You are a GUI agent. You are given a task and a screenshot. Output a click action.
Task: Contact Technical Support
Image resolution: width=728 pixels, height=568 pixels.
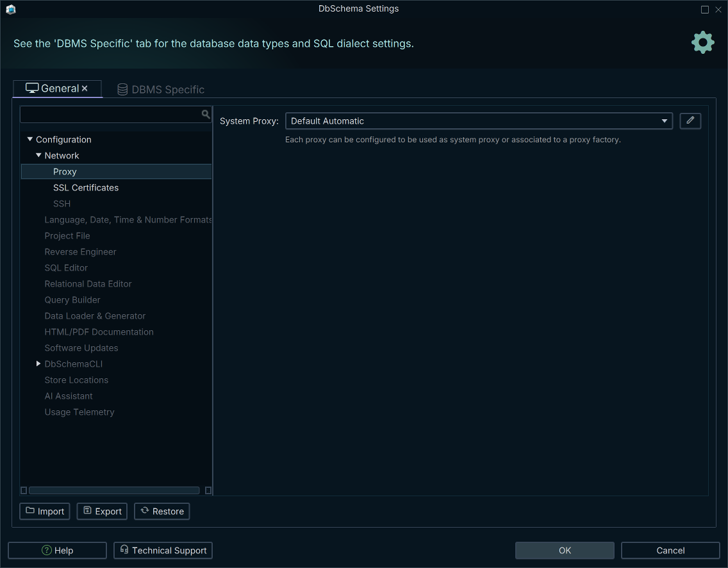click(x=163, y=550)
